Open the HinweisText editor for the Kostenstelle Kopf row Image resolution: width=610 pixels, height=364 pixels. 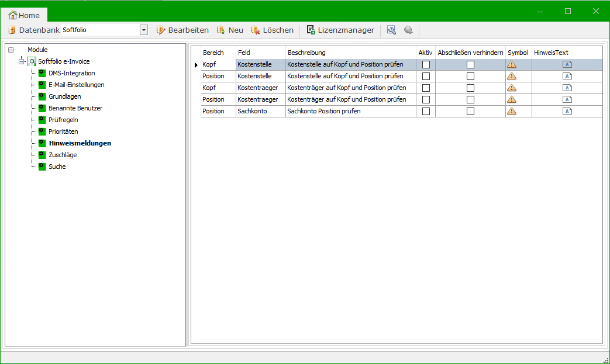point(567,64)
